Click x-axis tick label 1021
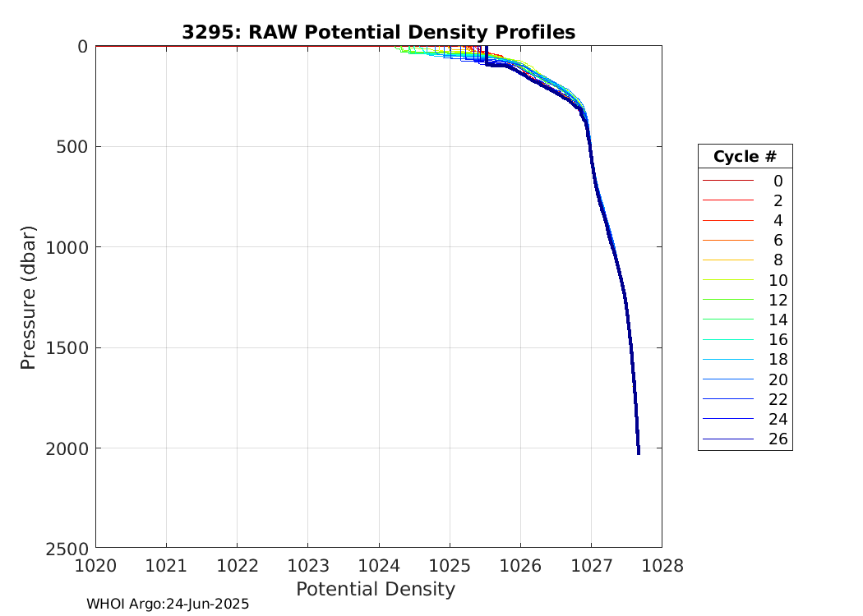This screenshot has width=863, height=616. [x=166, y=565]
